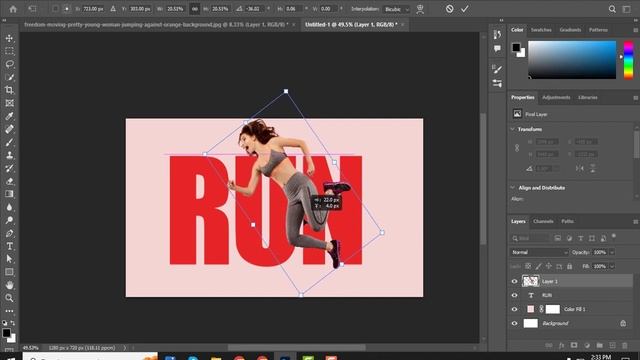Select the Dodge tool
Screen dimensions: 640x360
(x=9, y=220)
